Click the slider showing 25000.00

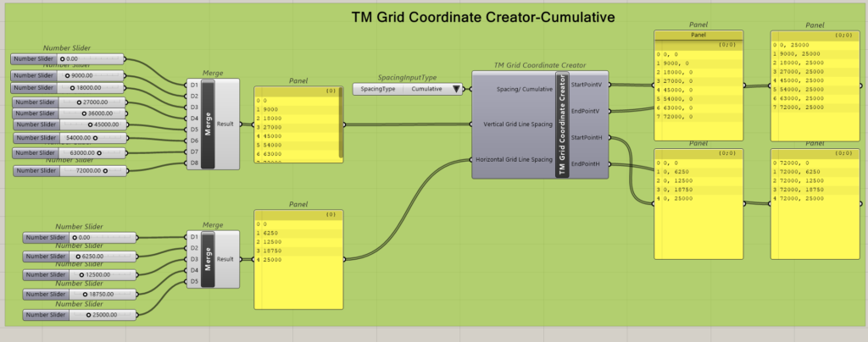103,314
